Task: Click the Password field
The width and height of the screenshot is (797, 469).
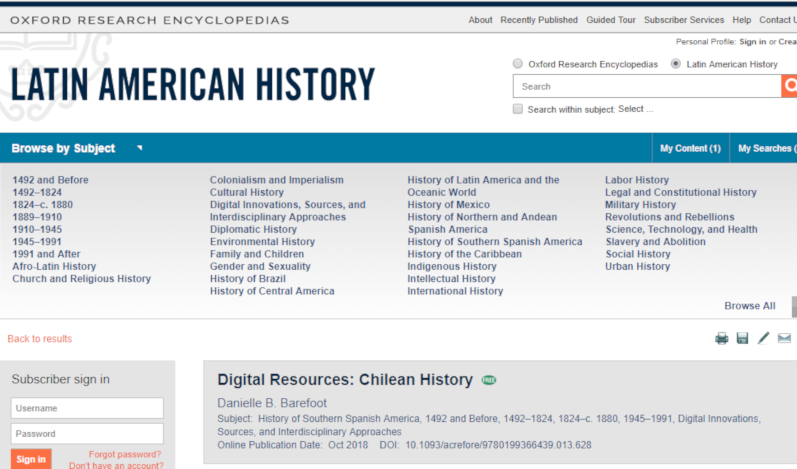Action: 87,433
